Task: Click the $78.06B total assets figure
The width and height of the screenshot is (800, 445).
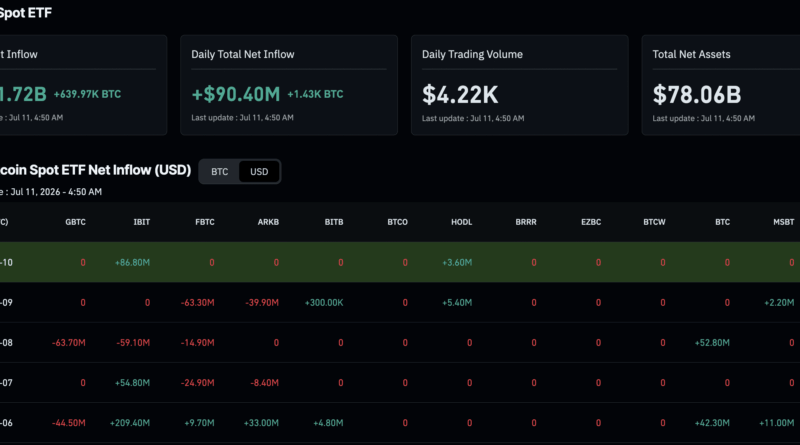Action: point(697,94)
